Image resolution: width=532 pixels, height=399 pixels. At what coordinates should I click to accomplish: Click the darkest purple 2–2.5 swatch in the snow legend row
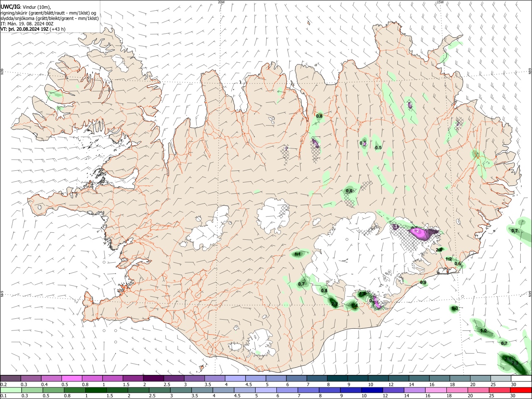pyautogui.click(x=153, y=379)
